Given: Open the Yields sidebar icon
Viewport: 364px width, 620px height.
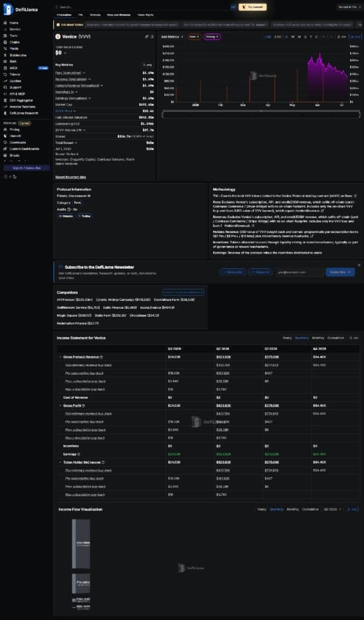Looking at the screenshot, I should pos(5,48).
